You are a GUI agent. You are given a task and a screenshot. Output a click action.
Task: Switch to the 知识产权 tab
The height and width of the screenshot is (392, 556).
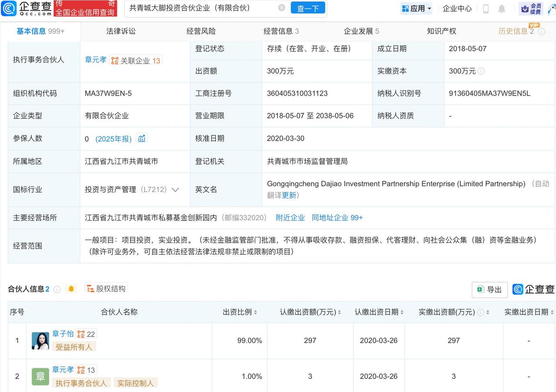pyautogui.click(x=441, y=31)
